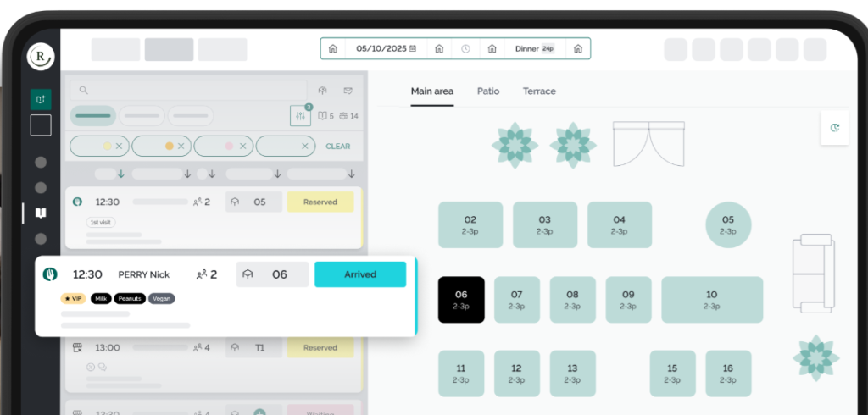Click the clock icon in top date bar
Viewport: 868px width, 415px height.
pyautogui.click(x=465, y=49)
